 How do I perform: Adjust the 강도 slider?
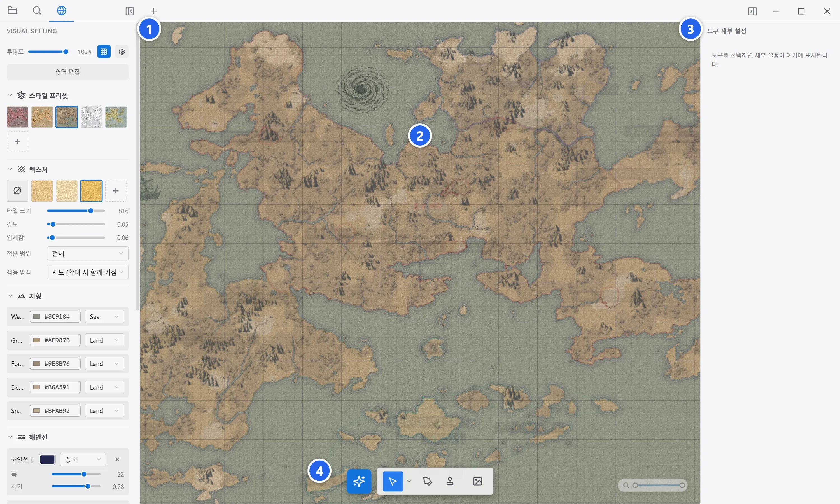click(x=76, y=224)
